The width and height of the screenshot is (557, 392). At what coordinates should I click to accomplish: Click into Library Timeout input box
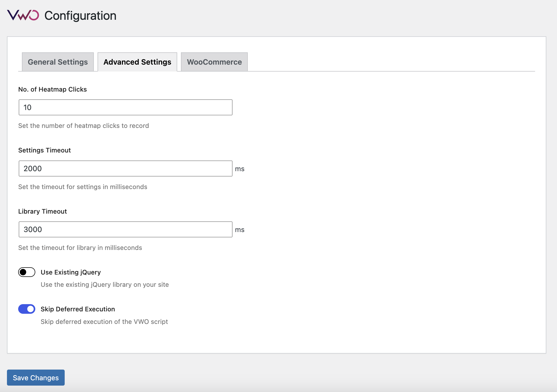(125, 229)
